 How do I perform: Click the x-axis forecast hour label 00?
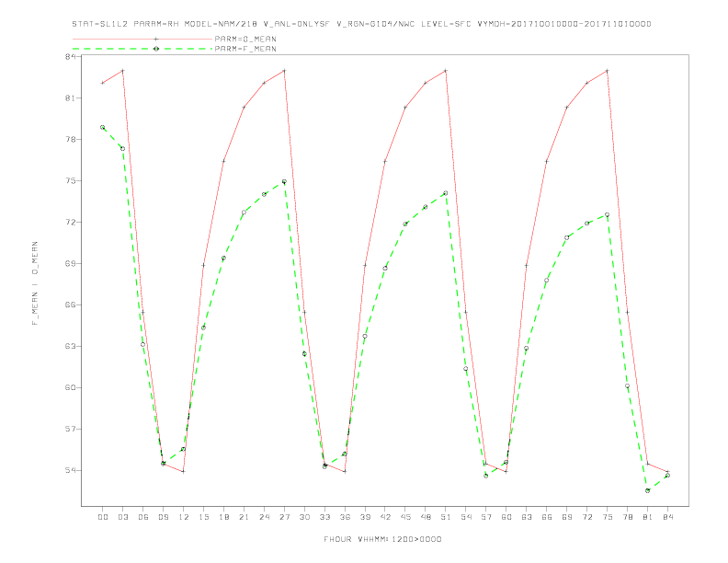pyautogui.click(x=103, y=517)
